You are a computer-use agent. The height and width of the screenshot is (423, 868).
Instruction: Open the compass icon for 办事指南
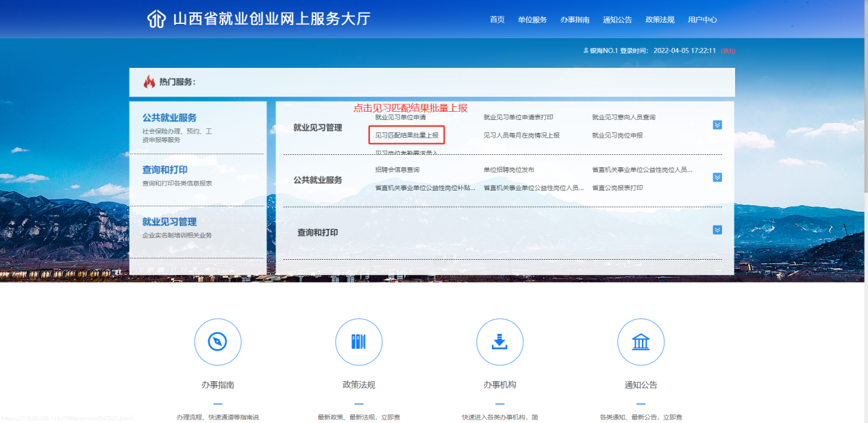click(x=218, y=341)
